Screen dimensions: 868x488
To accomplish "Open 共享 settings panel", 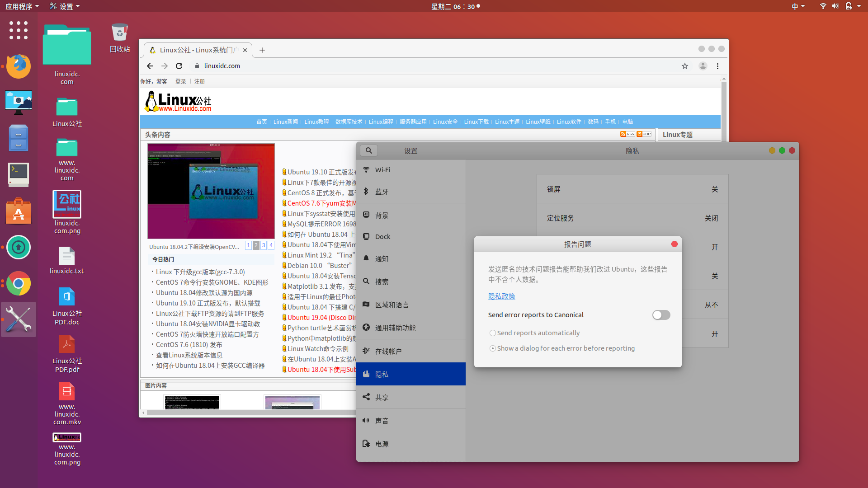I will point(410,397).
